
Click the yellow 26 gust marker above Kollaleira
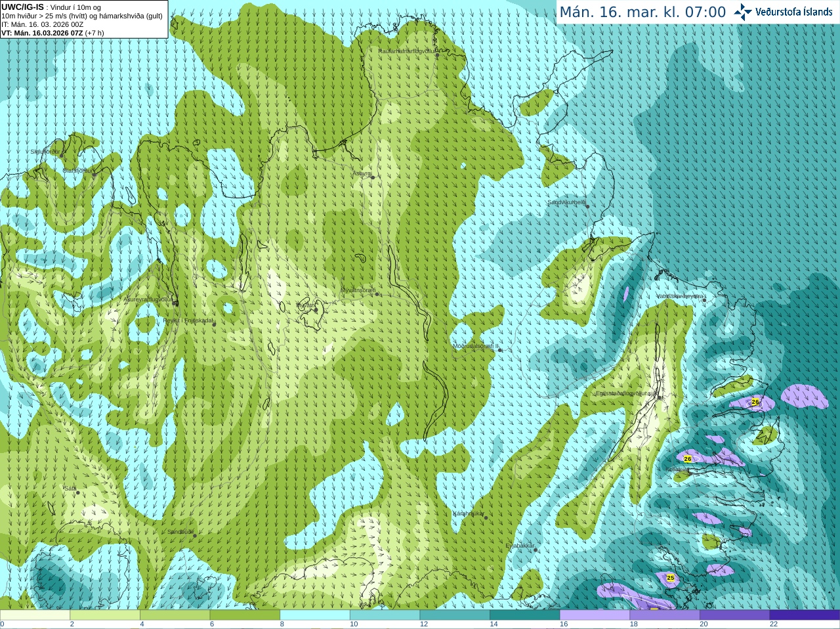coord(688,458)
